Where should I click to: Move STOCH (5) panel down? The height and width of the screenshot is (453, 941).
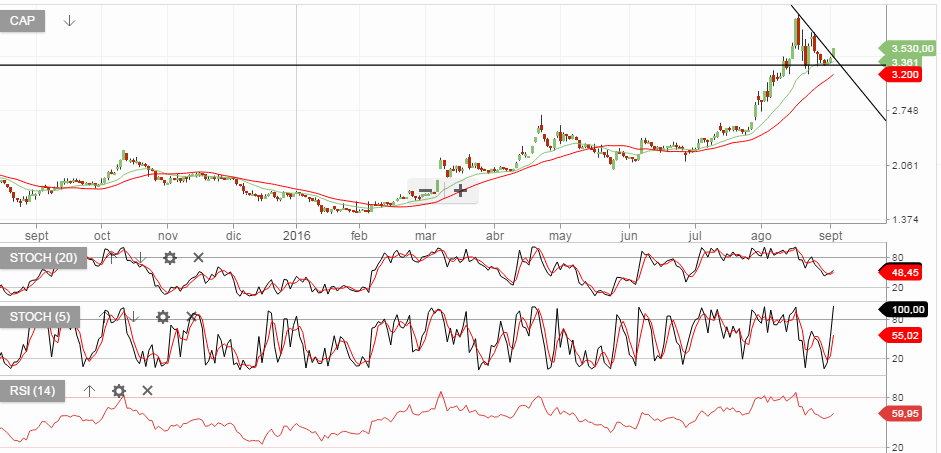point(134,317)
